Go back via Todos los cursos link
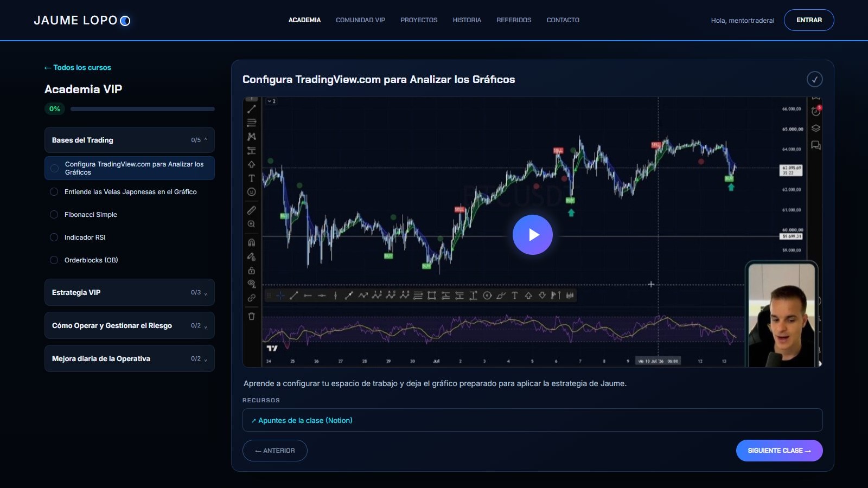The width and height of the screenshot is (868, 488). [78, 68]
